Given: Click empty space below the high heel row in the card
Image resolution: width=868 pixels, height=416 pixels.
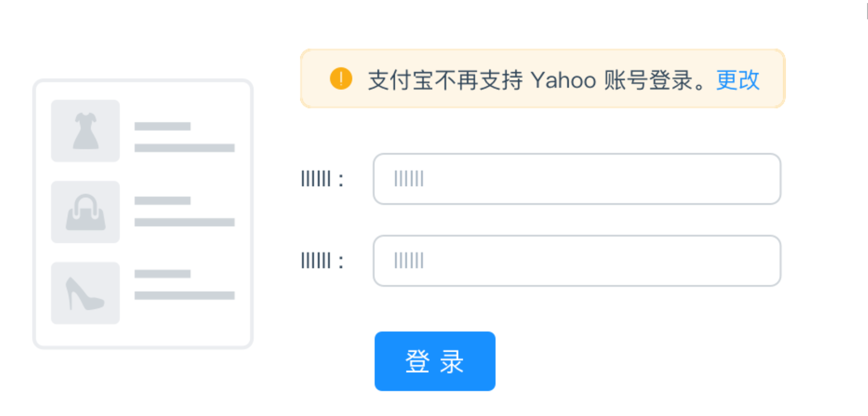Looking at the screenshot, I should tap(143, 335).
